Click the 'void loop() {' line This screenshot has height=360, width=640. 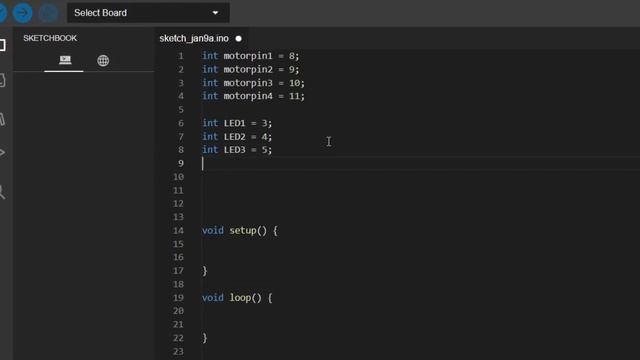[237, 298]
